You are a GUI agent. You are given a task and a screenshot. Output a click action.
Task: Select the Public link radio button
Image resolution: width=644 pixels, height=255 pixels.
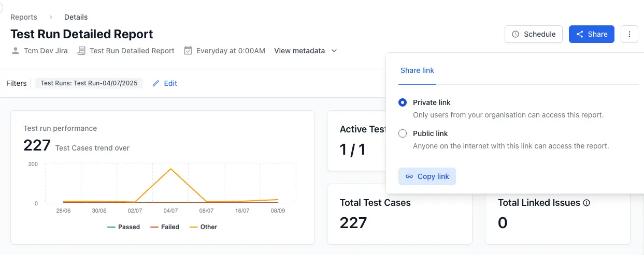403,133
